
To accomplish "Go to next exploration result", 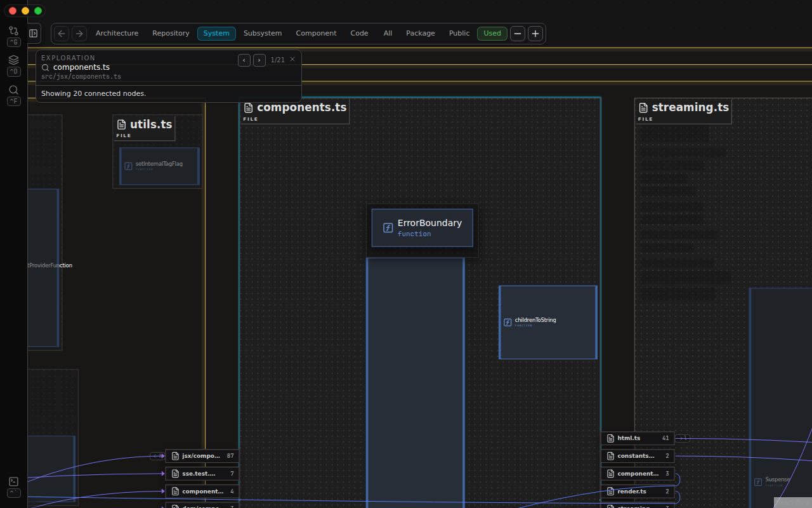I will [259, 60].
